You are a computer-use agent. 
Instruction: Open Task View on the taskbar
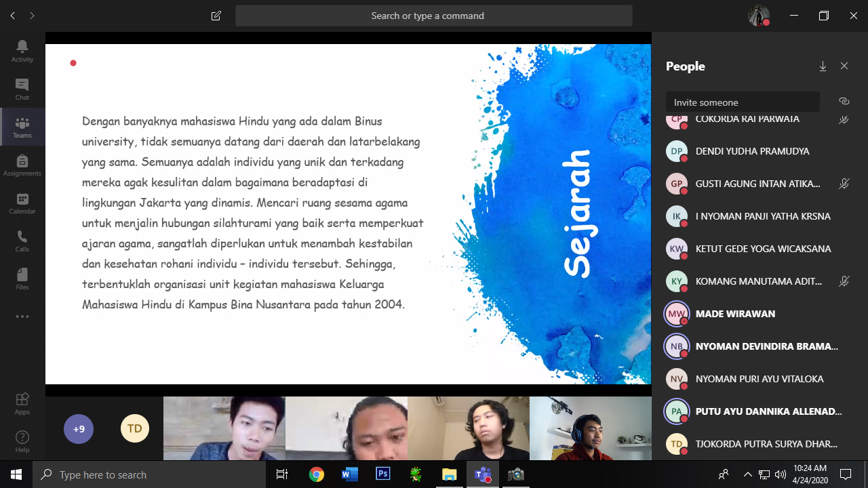[x=282, y=474]
